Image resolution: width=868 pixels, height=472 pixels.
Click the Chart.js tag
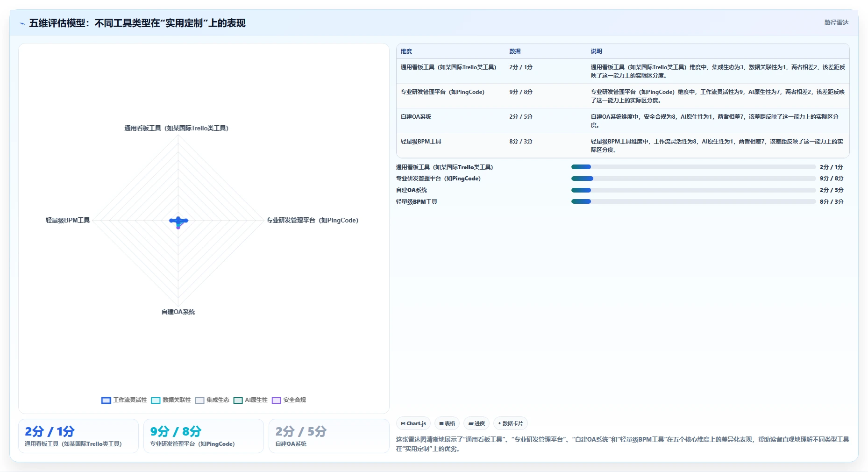(x=413, y=423)
